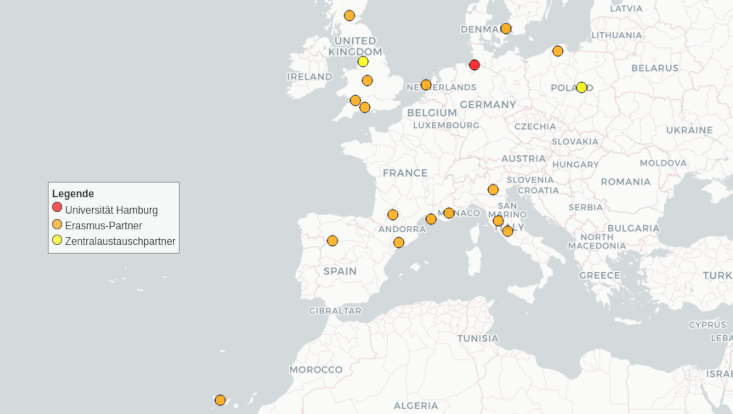Select orange marker near the Slovenia label
Viewport: 733px width, 414px height.
click(493, 190)
